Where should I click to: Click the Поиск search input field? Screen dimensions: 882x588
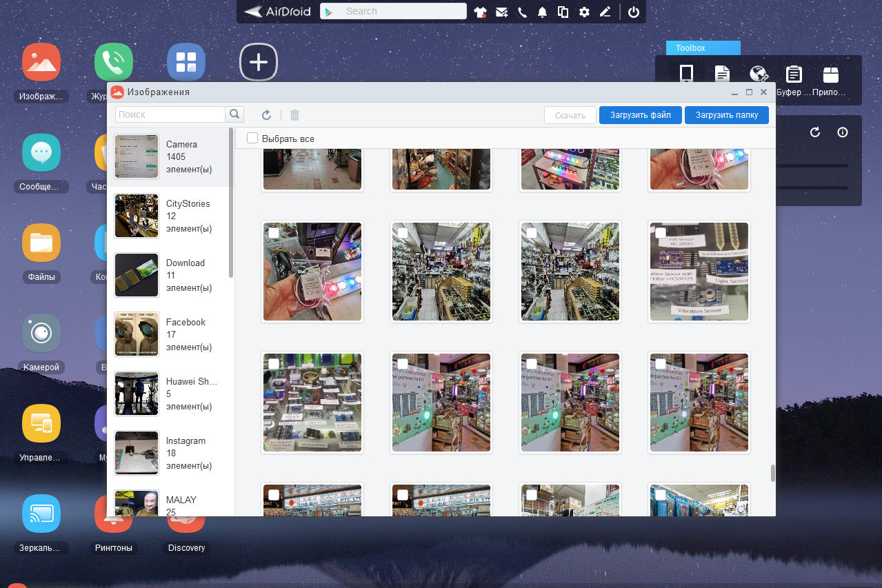click(x=170, y=114)
